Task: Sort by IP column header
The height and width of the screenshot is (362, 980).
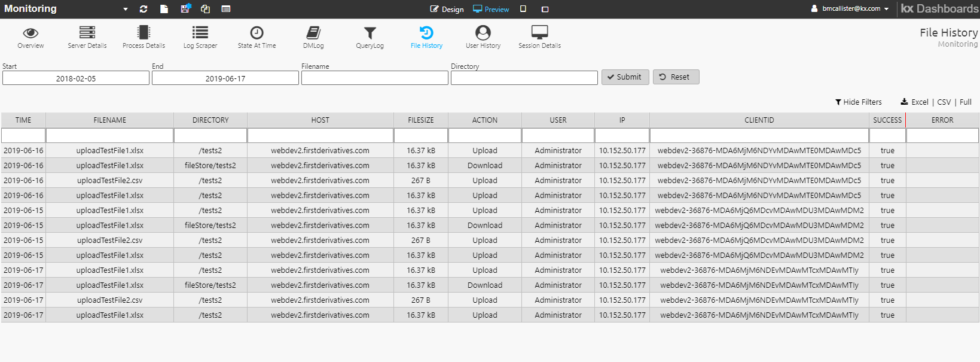Action: click(622, 120)
